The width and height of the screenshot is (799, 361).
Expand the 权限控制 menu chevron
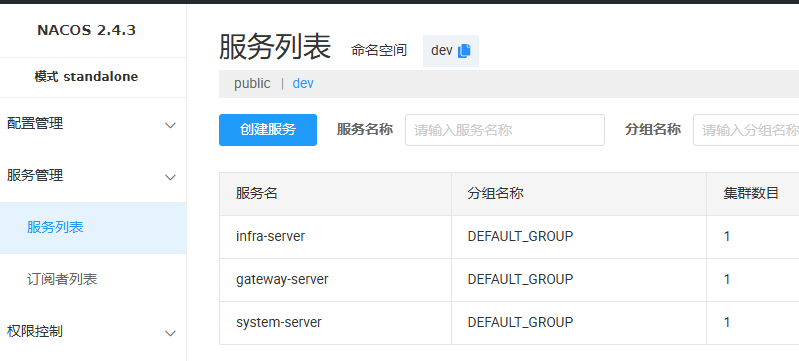171,333
